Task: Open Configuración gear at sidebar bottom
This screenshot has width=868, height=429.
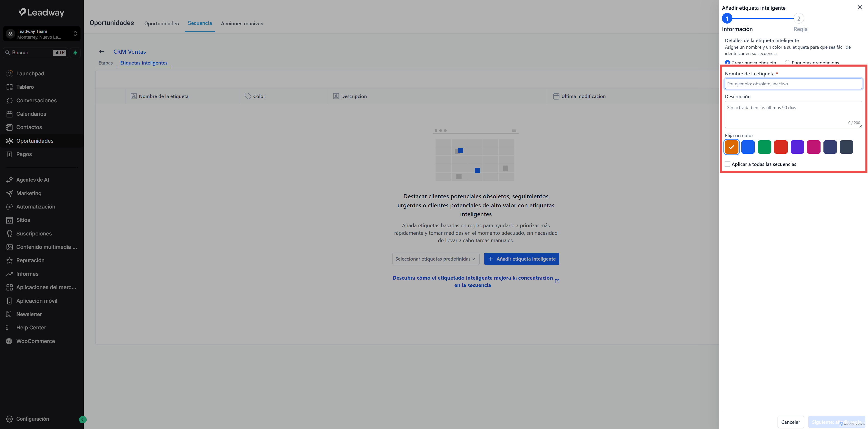Action: click(x=32, y=419)
